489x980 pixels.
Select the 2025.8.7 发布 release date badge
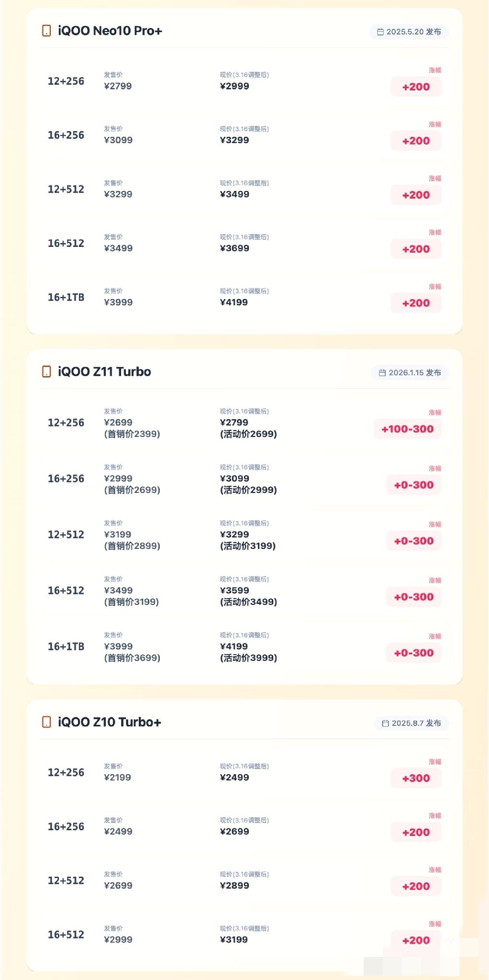[x=411, y=724]
